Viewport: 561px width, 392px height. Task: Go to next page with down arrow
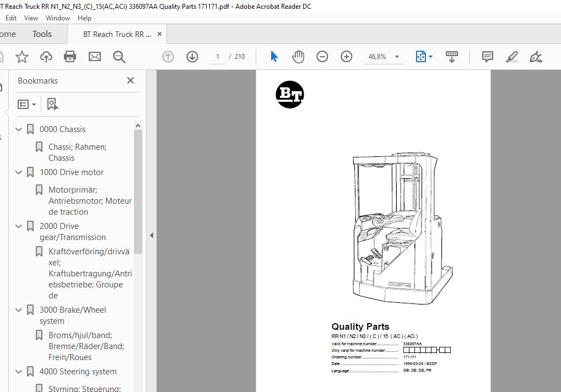192,57
